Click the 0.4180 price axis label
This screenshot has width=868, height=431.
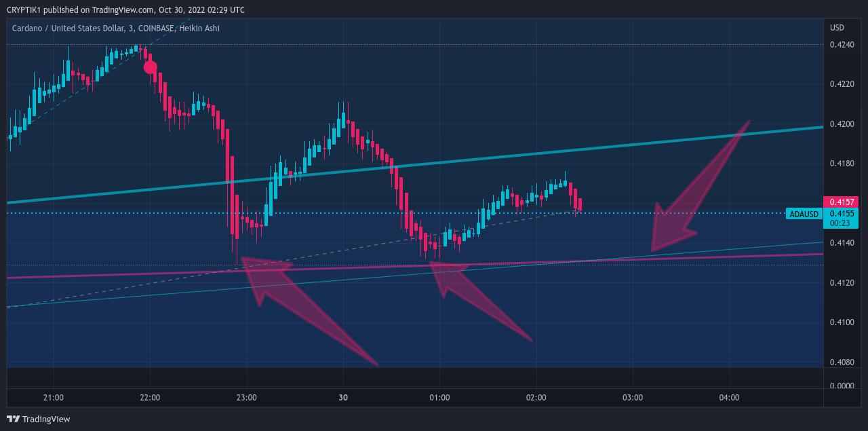coord(841,164)
